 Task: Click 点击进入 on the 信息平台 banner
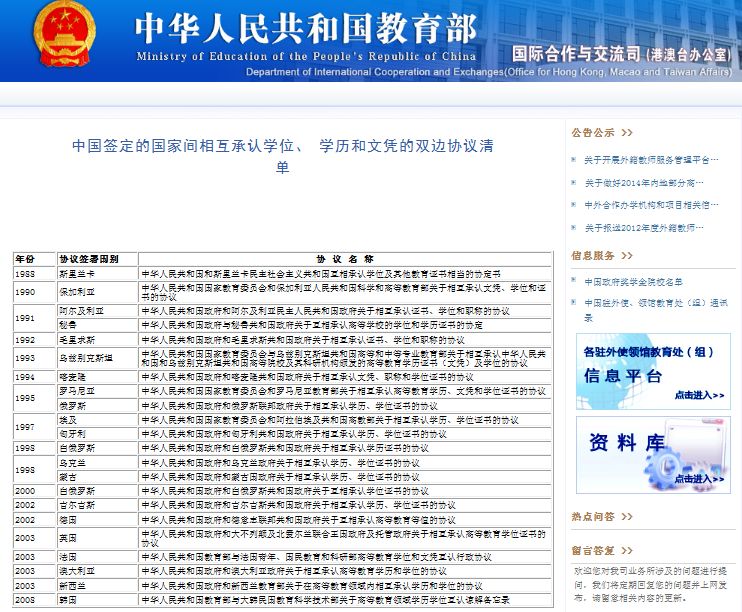(699, 395)
